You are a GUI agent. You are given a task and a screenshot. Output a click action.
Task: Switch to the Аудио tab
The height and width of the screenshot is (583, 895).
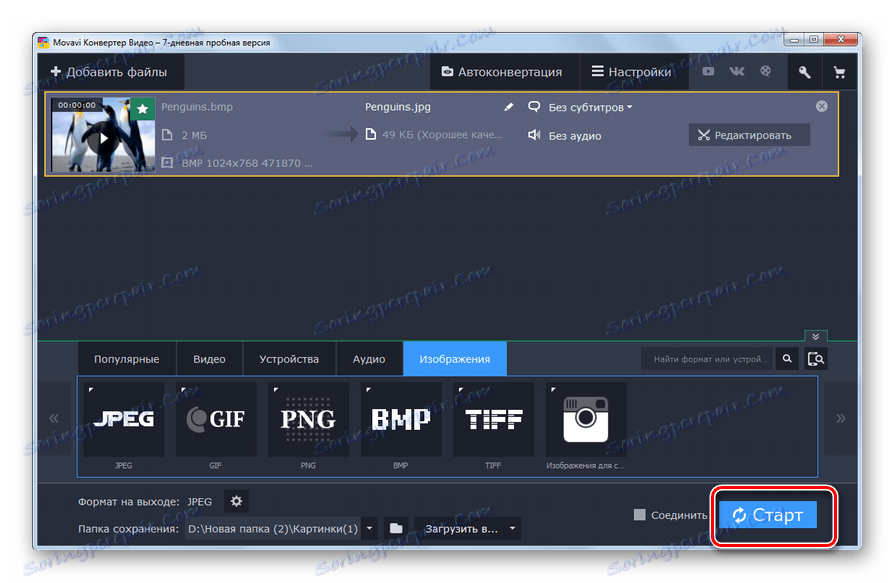click(369, 359)
